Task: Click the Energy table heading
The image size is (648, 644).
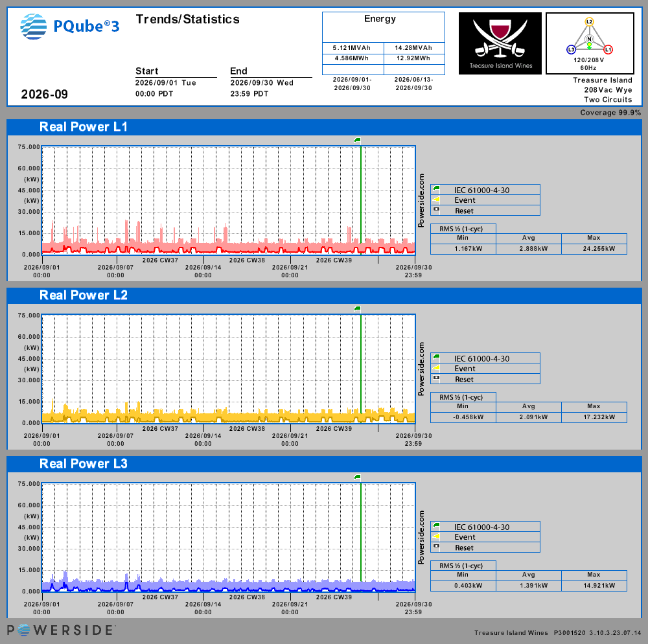Action: click(380, 19)
